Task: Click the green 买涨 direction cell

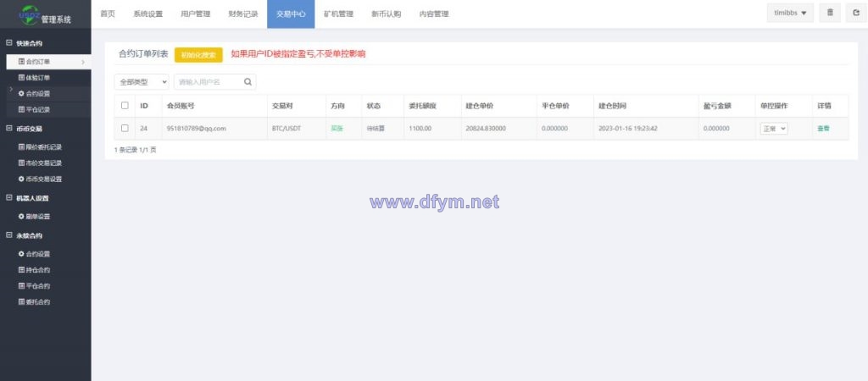Action: [x=337, y=129]
